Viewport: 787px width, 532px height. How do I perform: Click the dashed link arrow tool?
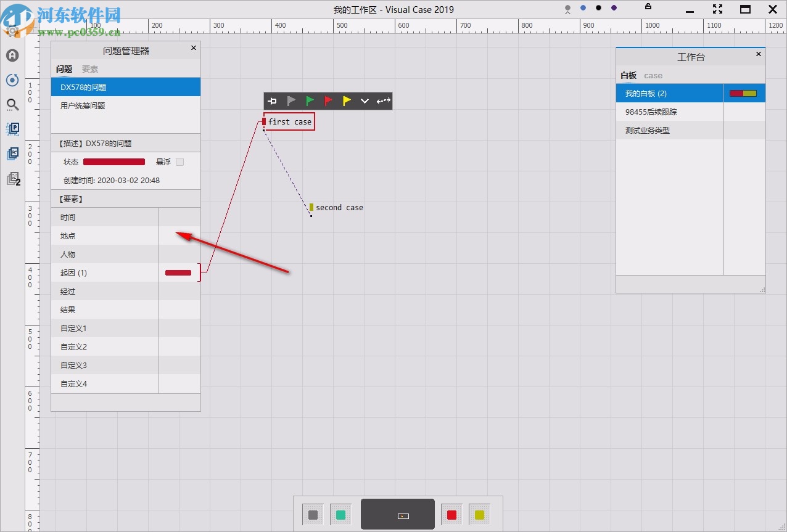(384, 101)
